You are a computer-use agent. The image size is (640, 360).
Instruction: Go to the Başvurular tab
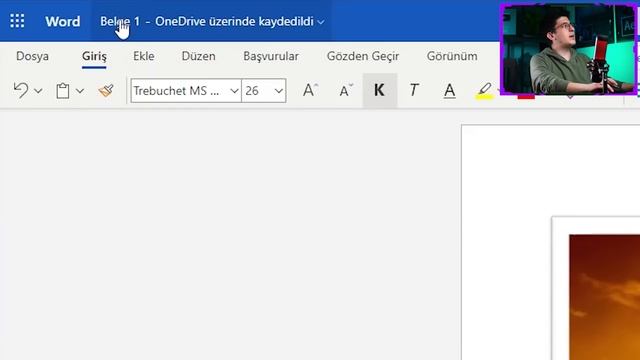click(x=271, y=56)
